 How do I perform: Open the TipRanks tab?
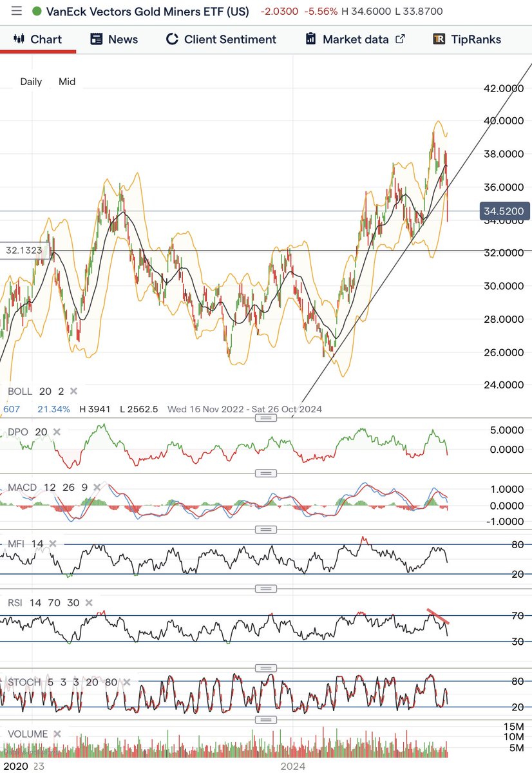click(x=467, y=39)
